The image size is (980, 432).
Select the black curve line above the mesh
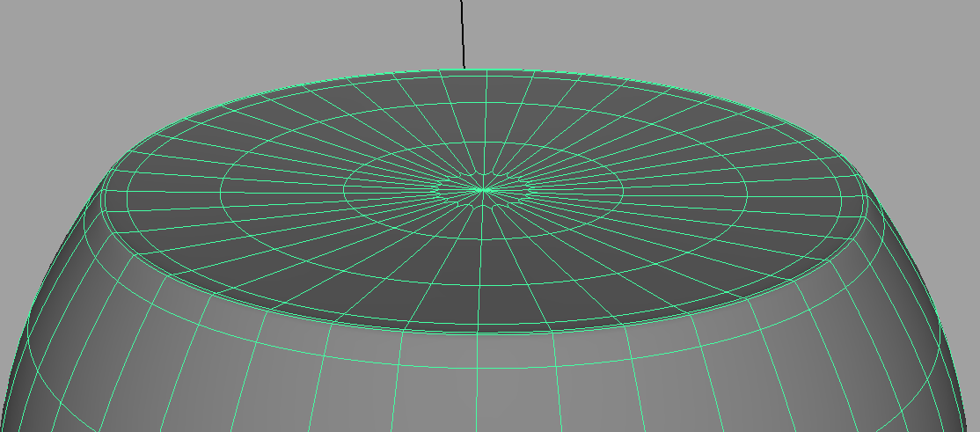pos(463,33)
